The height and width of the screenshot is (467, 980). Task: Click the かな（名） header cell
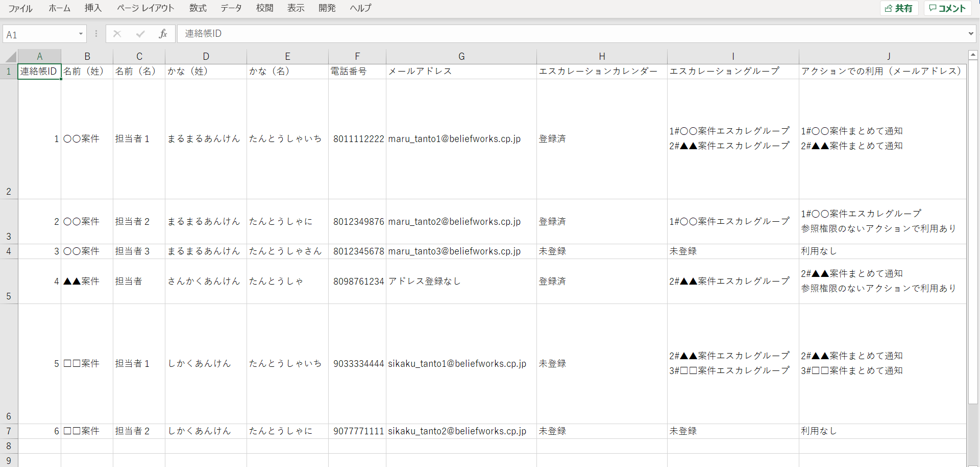(x=288, y=72)
